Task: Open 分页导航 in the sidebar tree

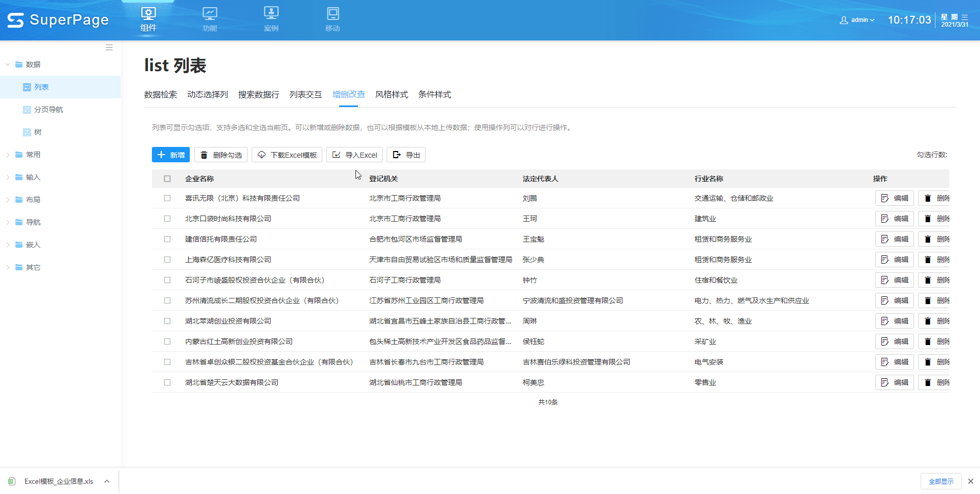Action: click(48, 110)
